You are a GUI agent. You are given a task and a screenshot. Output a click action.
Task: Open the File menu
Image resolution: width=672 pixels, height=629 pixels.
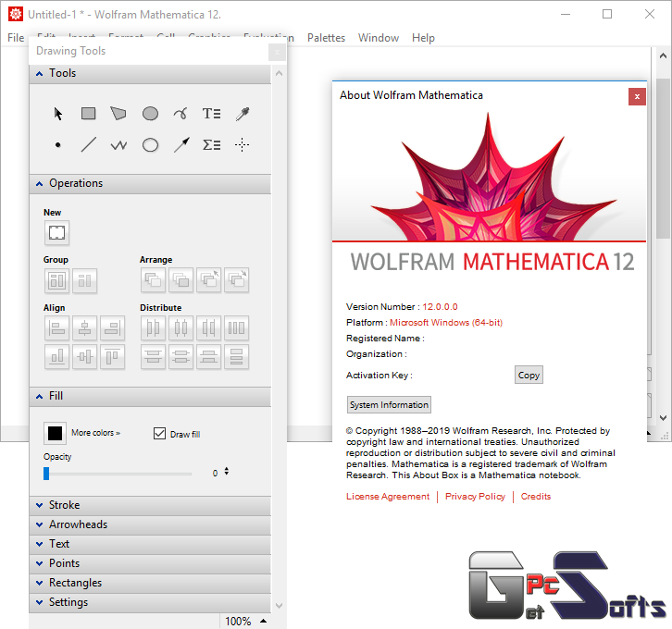(x=16, y=38)
